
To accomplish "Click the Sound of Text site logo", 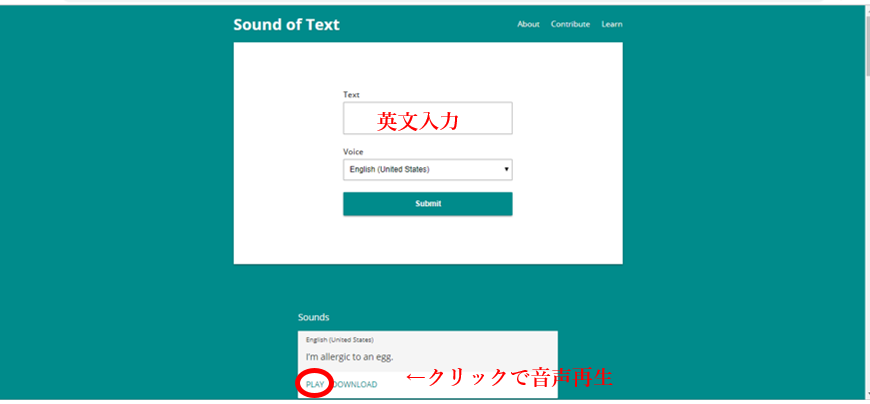I will click(x=286, y=24).
